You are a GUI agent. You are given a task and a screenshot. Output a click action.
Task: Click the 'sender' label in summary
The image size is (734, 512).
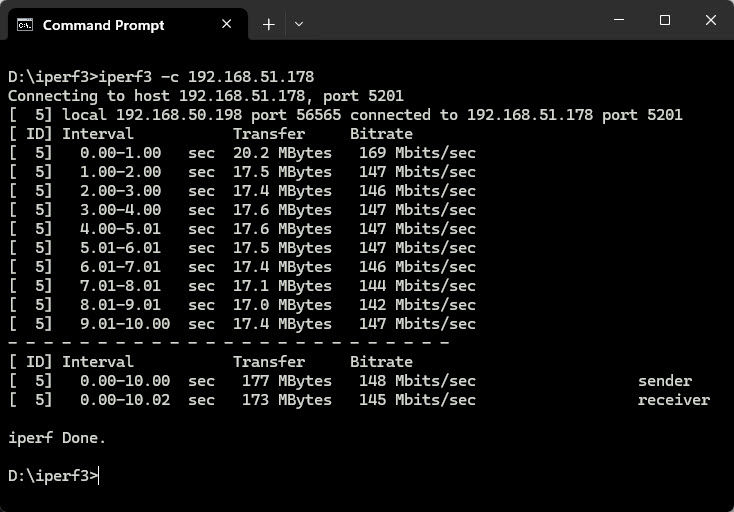pos(665,381)
